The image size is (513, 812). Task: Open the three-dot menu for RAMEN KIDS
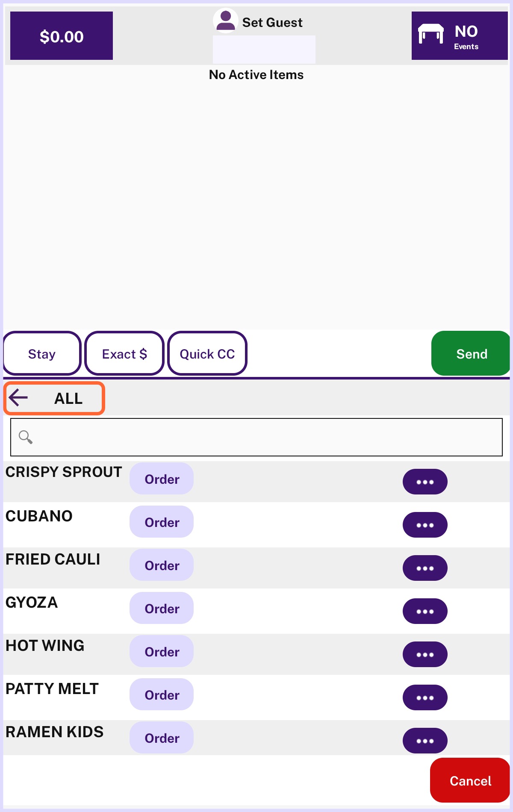click(x=425, y=741)
